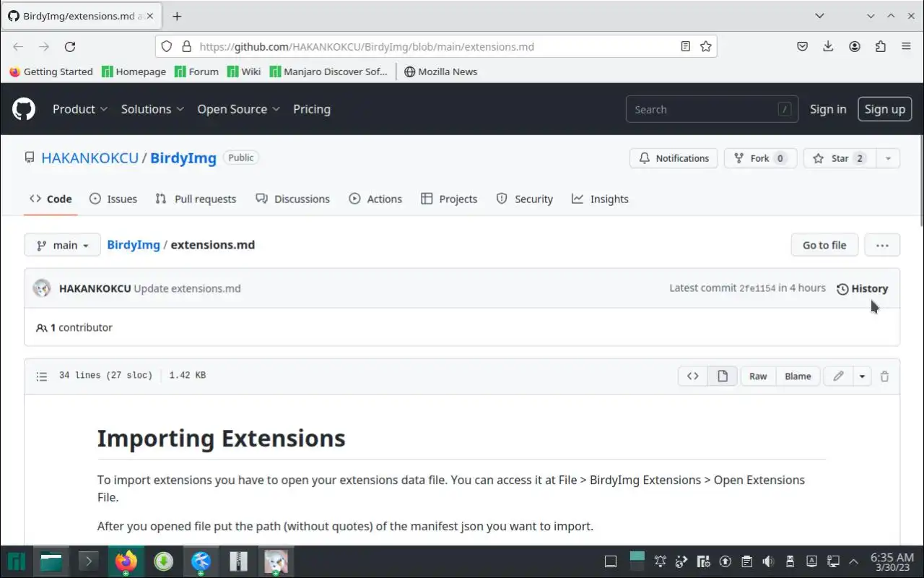Open terminal from the taskbar

(x=88, y=561)
